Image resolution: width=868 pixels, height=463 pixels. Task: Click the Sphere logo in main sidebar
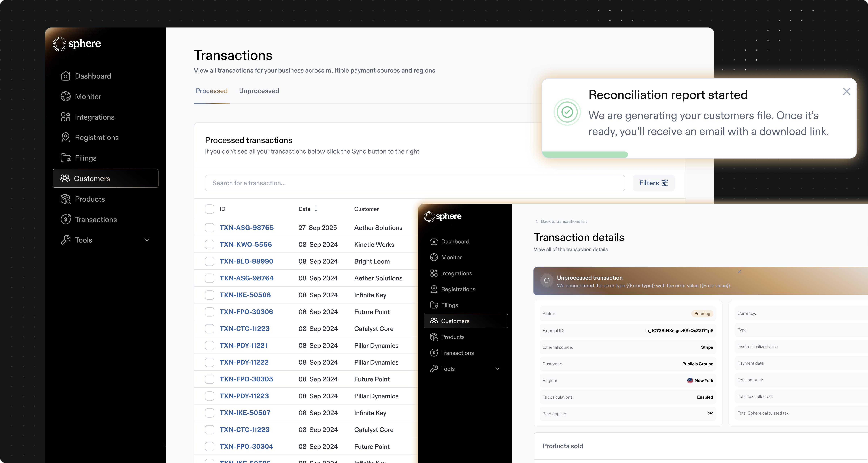coord(77,44)
